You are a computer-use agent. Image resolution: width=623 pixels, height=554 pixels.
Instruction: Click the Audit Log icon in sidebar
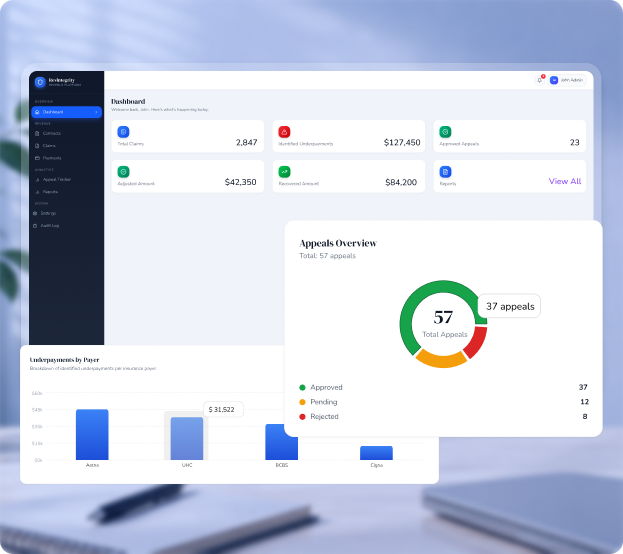click(35, 226)
